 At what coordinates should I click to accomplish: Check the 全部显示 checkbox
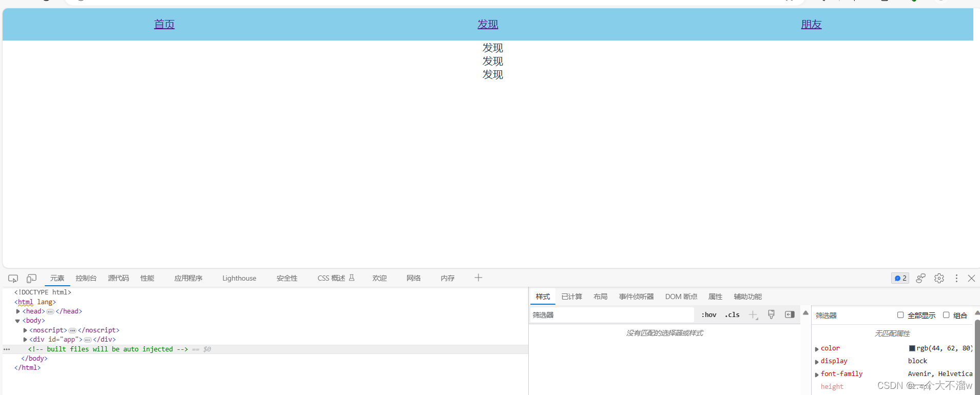tap(900, 315)
